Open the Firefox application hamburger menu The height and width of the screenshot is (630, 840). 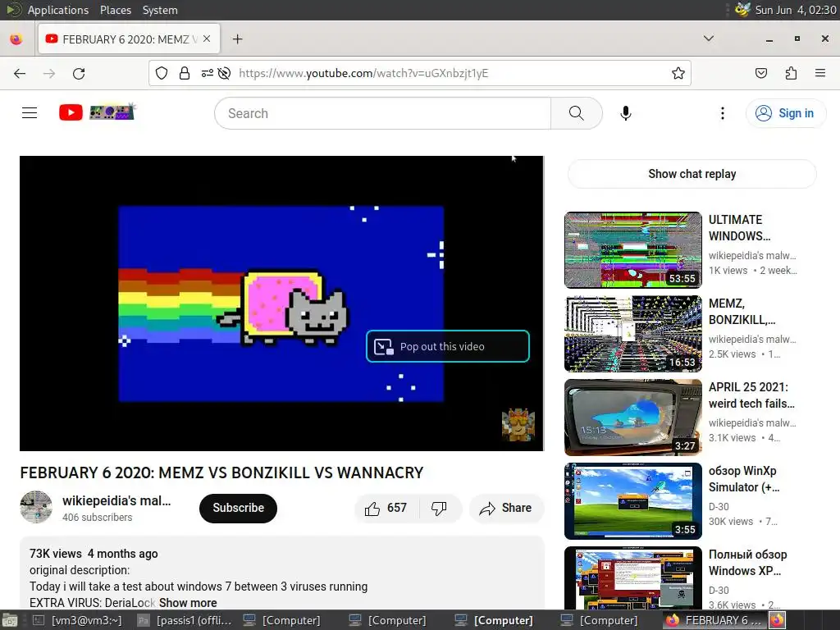click(x=820, y=73)
